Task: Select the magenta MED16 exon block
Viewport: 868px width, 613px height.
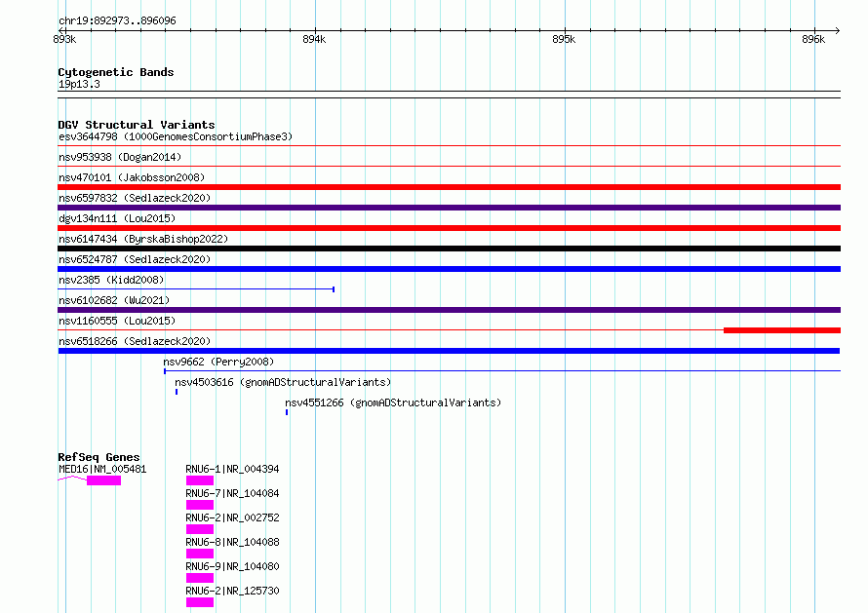Action: pyautogui.click(x=103, y=480)
